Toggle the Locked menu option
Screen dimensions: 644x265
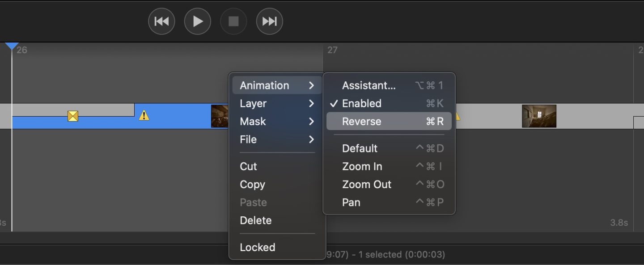[x=257, y=247]
